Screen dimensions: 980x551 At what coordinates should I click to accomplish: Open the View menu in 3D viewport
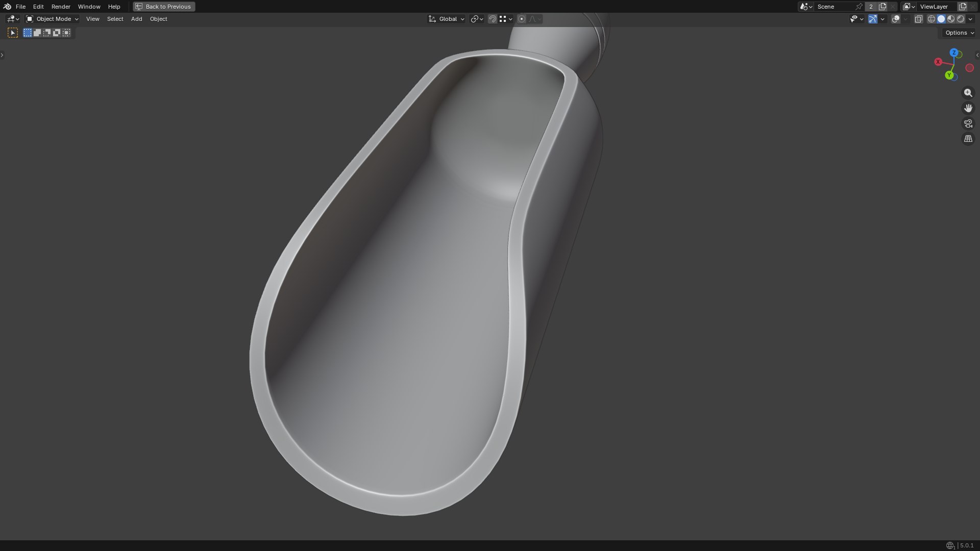(x=92, y=19)
